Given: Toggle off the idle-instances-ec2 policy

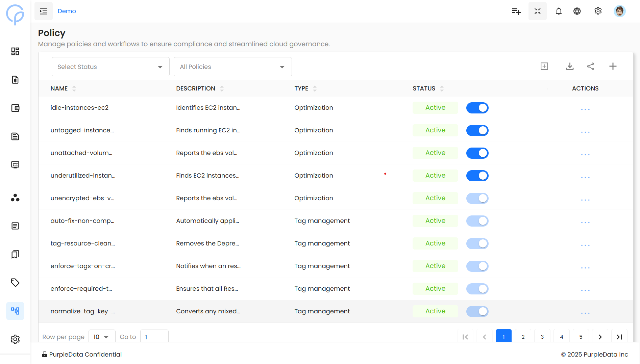Looking at the screenshot, I should click(477, 108).
